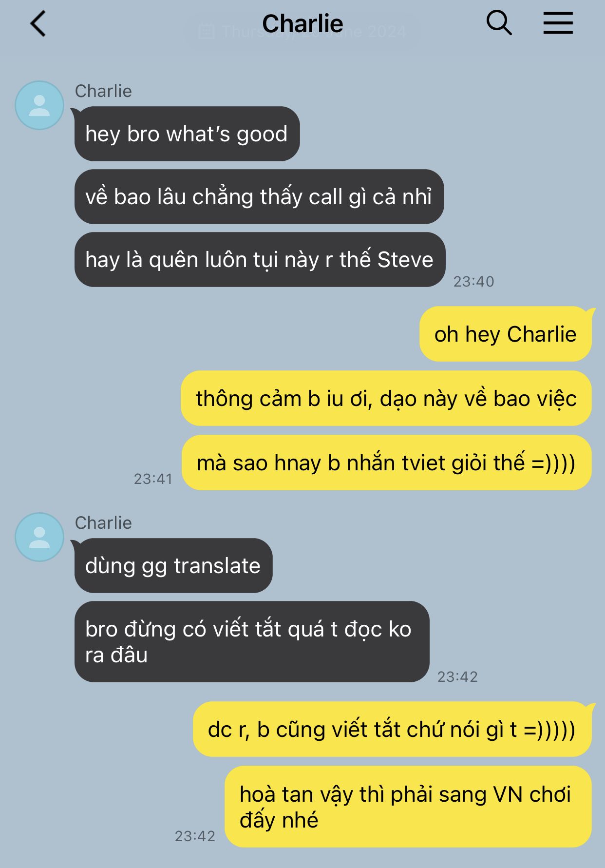Image resolution: width=605 pixels, height=868 pixels.
Task: Tap the faded calendar date banner
Action: point(303,32)
